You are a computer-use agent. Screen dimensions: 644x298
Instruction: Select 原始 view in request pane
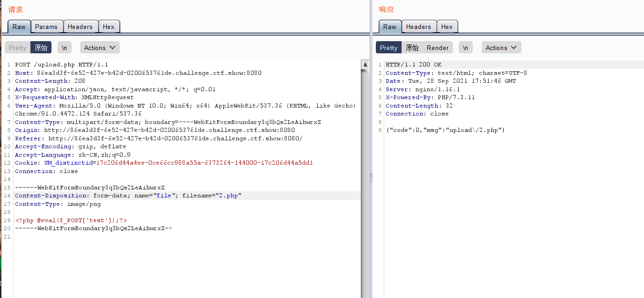point(41,48)
